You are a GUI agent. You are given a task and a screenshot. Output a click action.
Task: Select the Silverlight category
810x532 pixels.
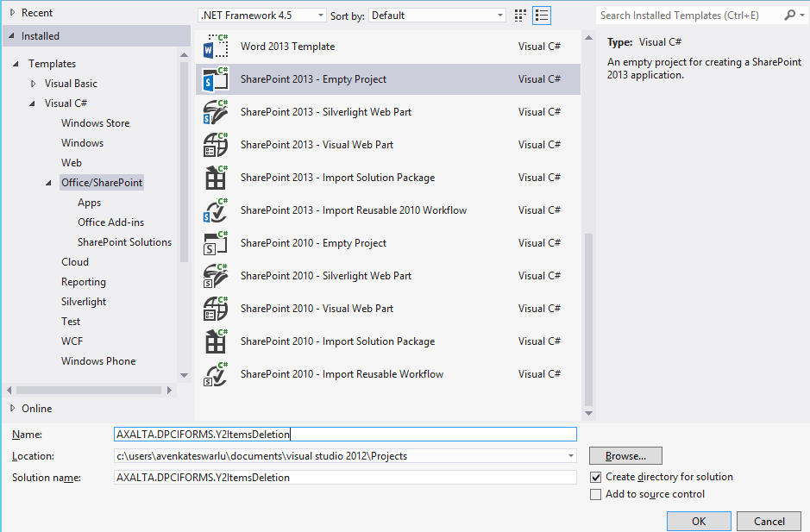click(84, 302)
